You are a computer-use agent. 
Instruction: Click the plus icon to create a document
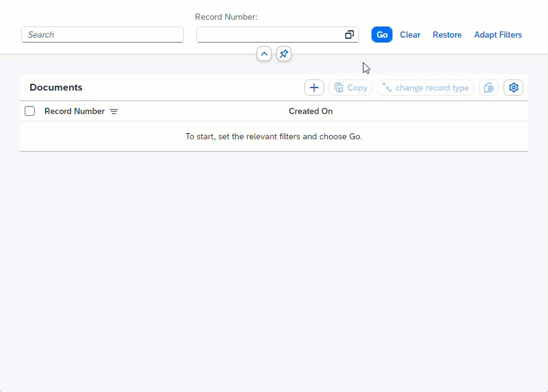click(313, 88)
